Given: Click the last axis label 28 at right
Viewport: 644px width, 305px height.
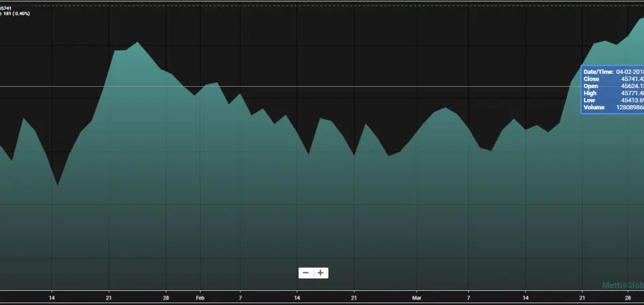Looking at the screenshot, I should [628, 297].
